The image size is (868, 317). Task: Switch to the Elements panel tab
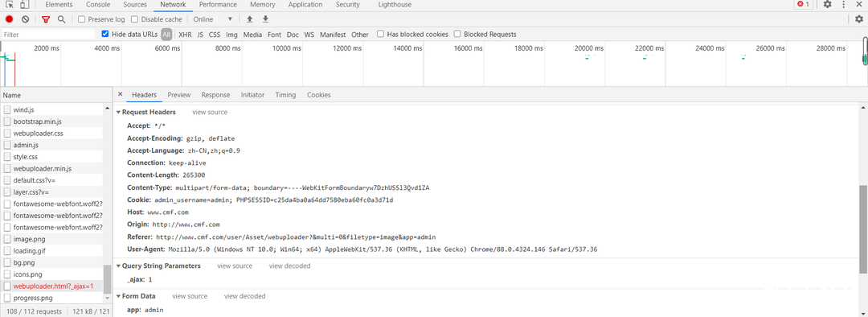tap(59, 5)
